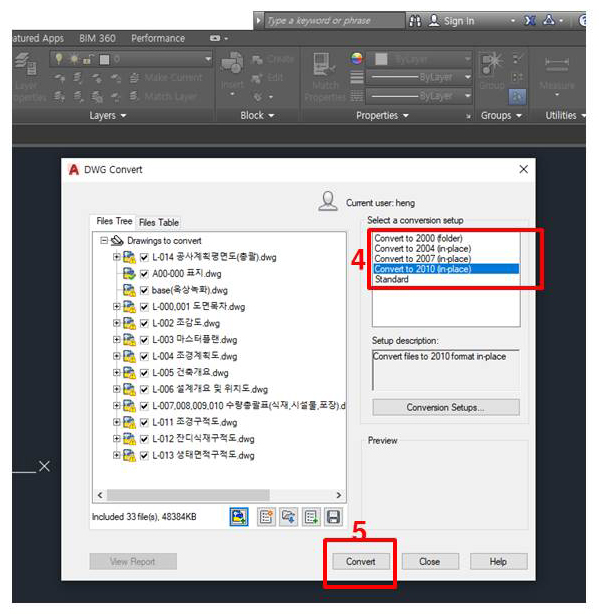Click the binoculars search icon in title bar
Viewport: 599px width, 614px height.
tap(415, 20)
